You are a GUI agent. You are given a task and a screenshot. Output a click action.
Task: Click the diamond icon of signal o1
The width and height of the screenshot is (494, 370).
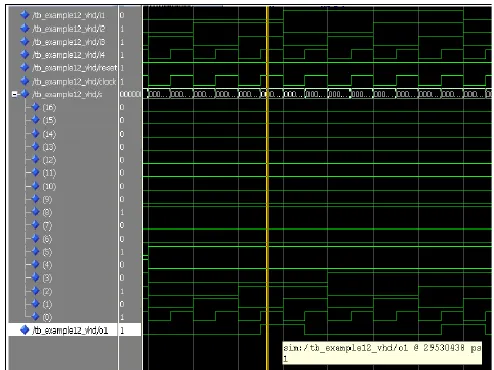coord(25,330)
